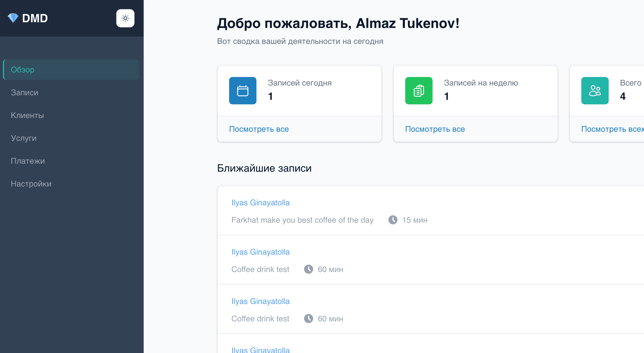Viewport: 644px width, 353px height.
Task: Click the 15 мин duration text
Action: tap(415, 220)
